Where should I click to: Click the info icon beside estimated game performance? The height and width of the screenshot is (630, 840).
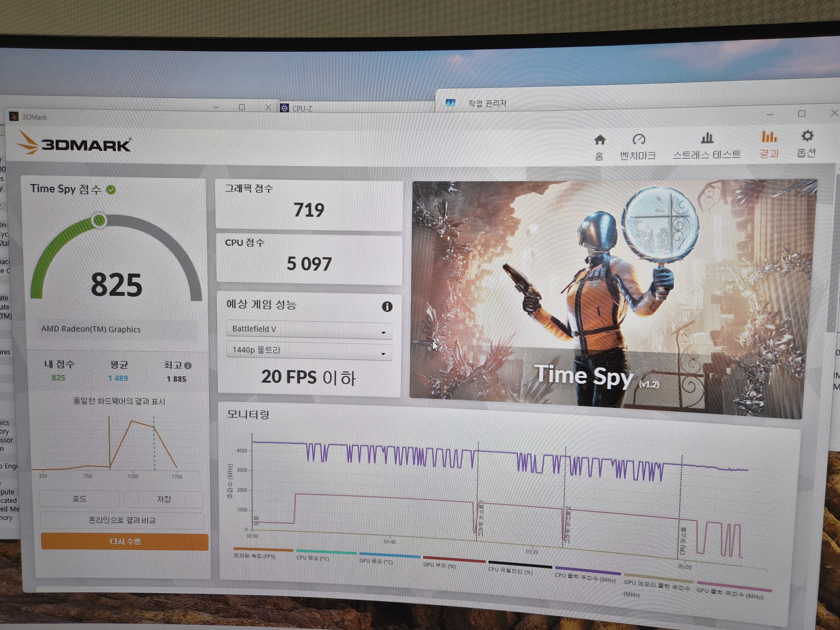click(387, 306)
